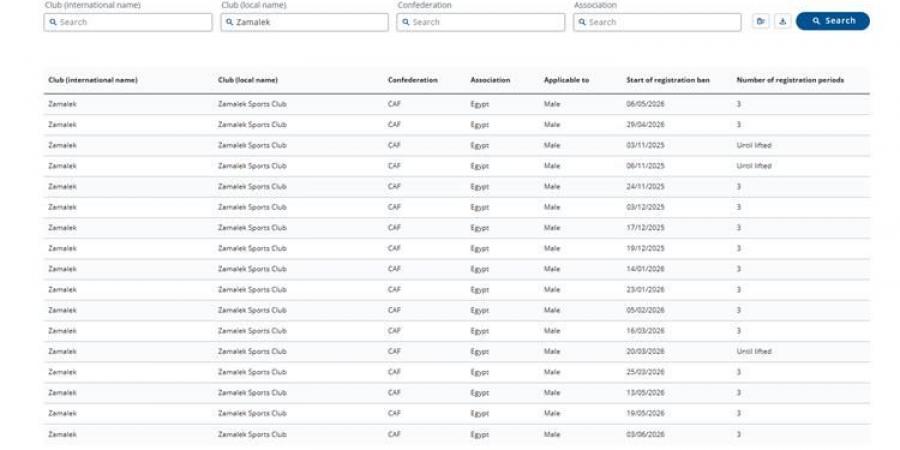The width and height of the screenshot is (900, 450).
Task: Select the date cell 13/05/2026
Action: coord(645,393)
